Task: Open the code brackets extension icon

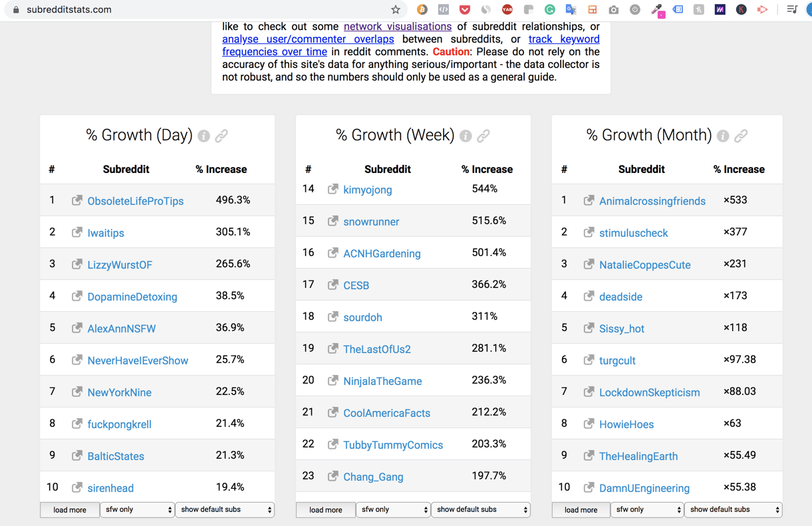Action: point(444,9)
